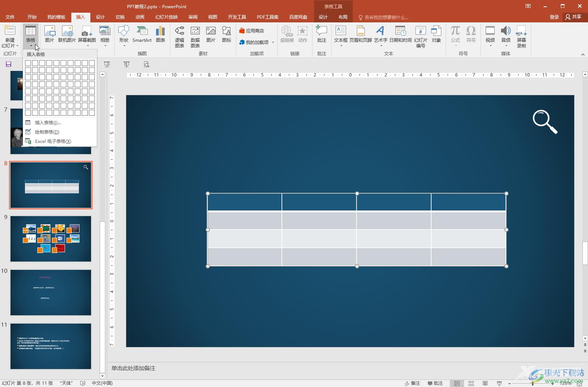Toggle Notes (备注) pane in status bar
The width and height of the screenshot is (588, 387).
pos(413,383)
